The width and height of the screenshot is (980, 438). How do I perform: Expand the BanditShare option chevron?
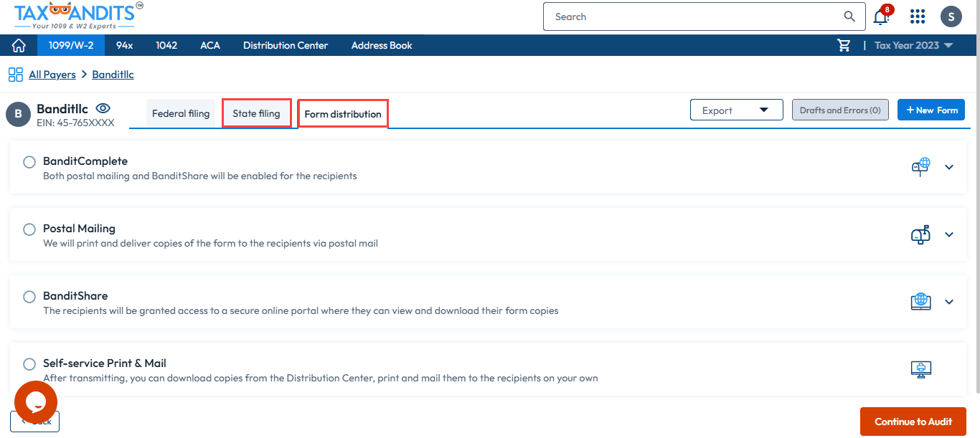949,302
